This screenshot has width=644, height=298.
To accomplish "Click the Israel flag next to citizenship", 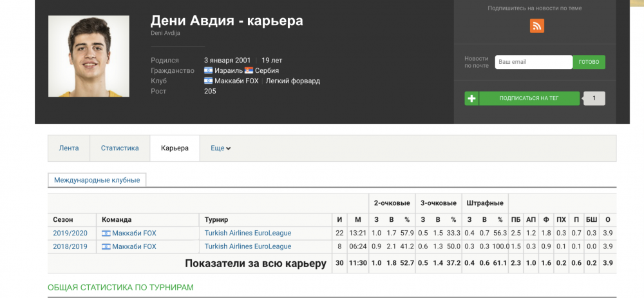I will click(208, 70).
